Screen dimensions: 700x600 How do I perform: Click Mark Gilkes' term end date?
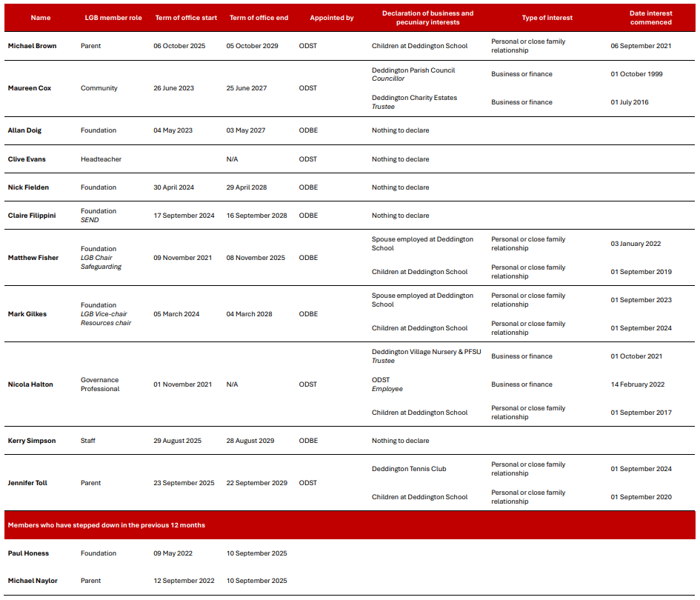[x=249, y=314]
